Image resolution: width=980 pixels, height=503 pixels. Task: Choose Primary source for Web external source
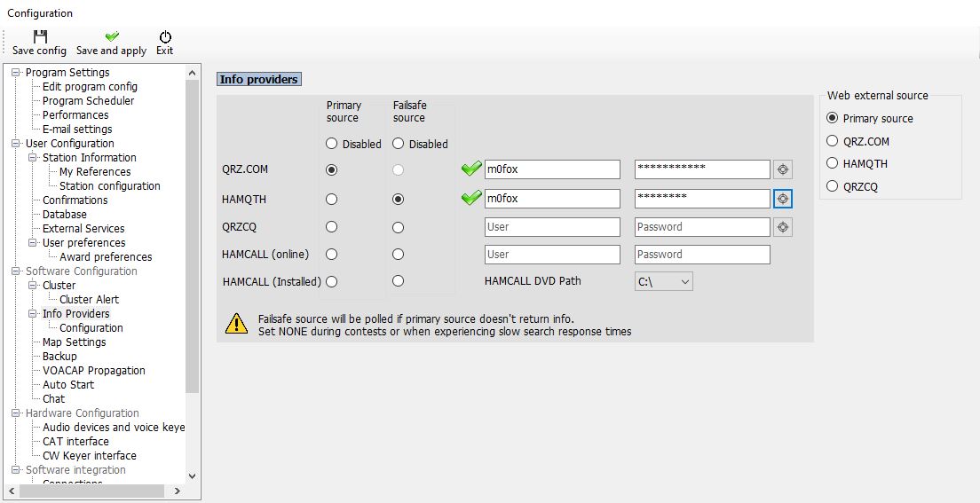tap(832, 118)
